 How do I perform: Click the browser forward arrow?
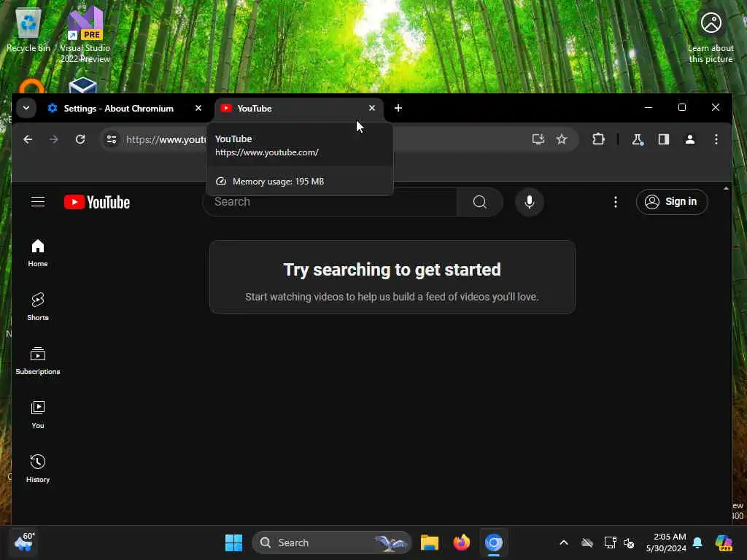pos(54,139)
